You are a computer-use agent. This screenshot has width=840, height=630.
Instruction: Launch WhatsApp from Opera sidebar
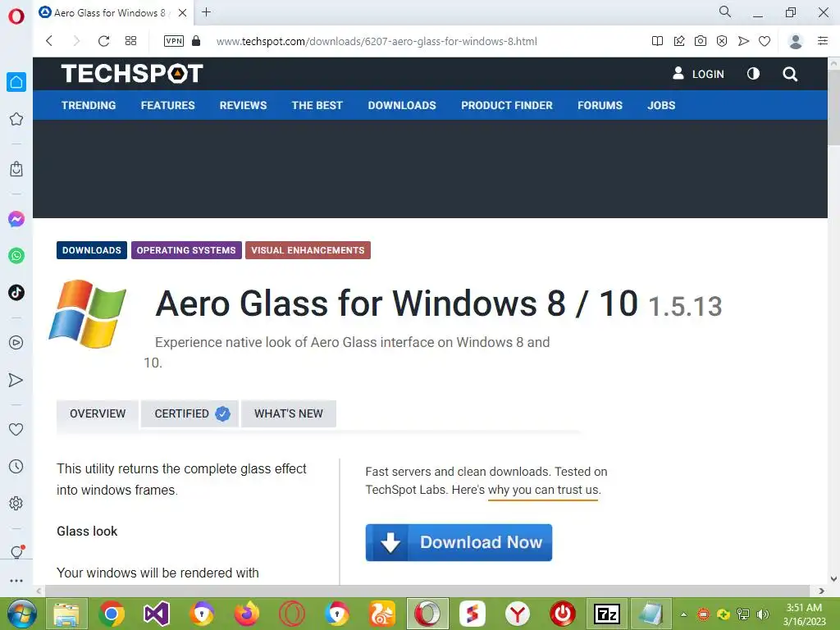(x=16, y=256)
